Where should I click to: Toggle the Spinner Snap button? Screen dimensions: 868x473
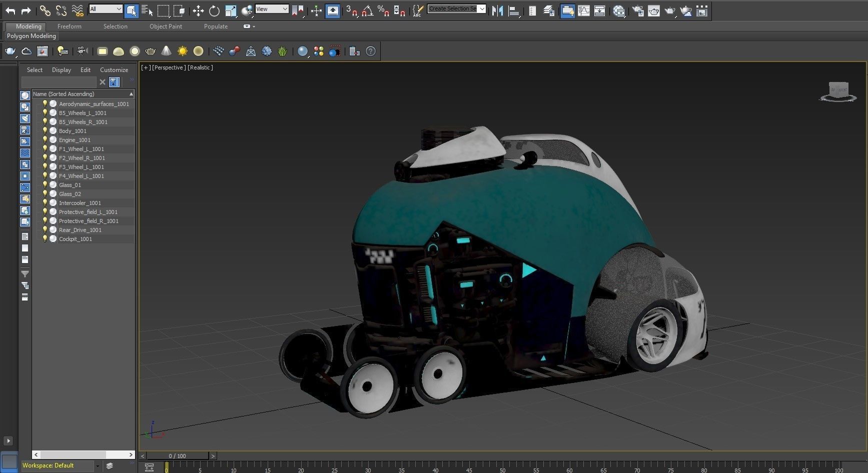tap(400, 10)
